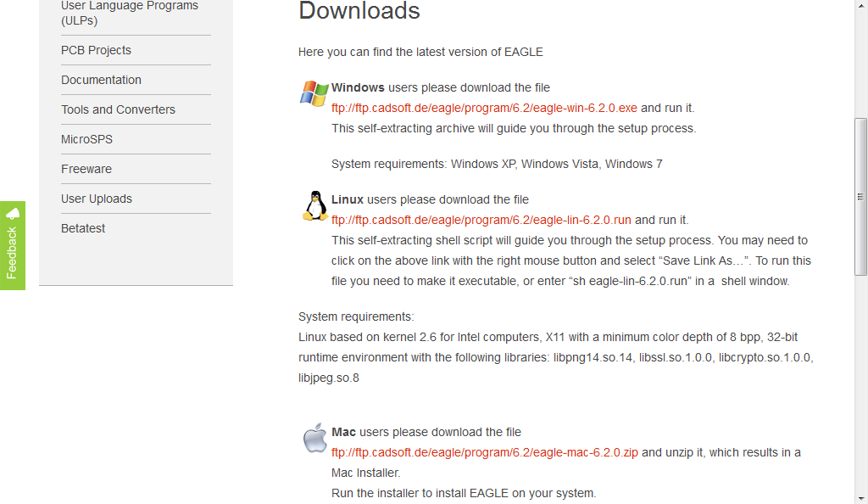Open the MicroSPS sidebar link
The height and width of the screenshot is (504, 868).
[86, 139]
